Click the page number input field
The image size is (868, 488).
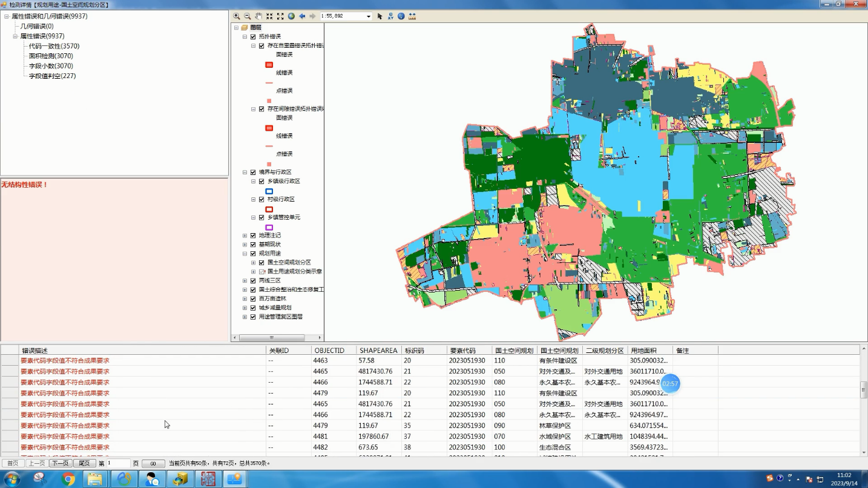118,463
